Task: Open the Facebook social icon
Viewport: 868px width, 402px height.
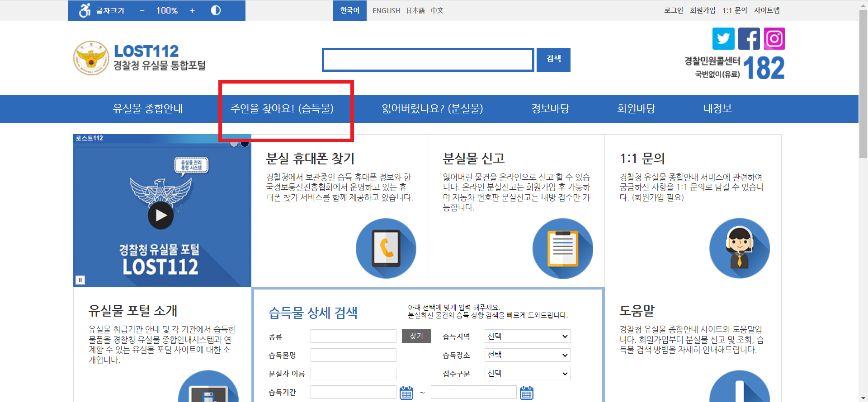Action: point(749,39)
